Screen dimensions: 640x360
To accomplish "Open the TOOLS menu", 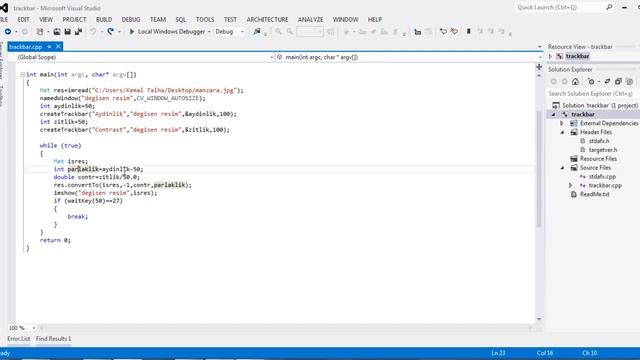I will point(205,20).
